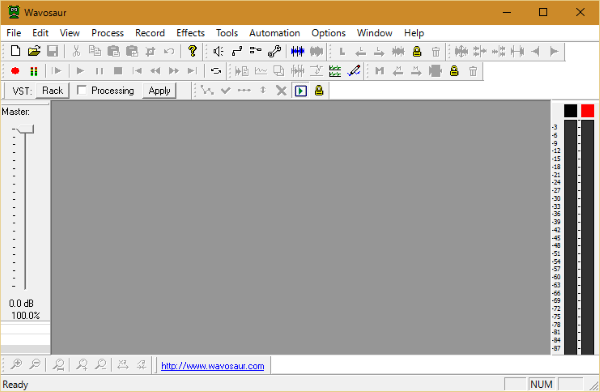
Task: Open the Options menu
Action: point(328,33)
